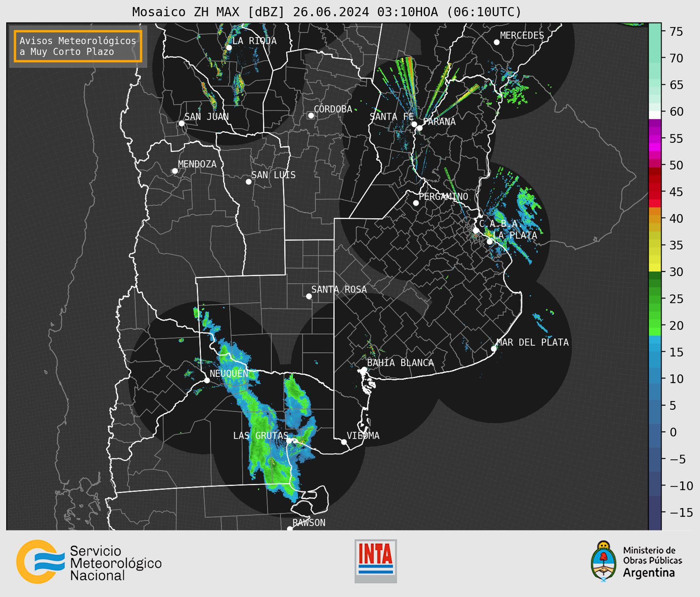This screenshot has height=597, width=700.
Task: Click the 25 dBZ green color band
Action: coord(655,299)
